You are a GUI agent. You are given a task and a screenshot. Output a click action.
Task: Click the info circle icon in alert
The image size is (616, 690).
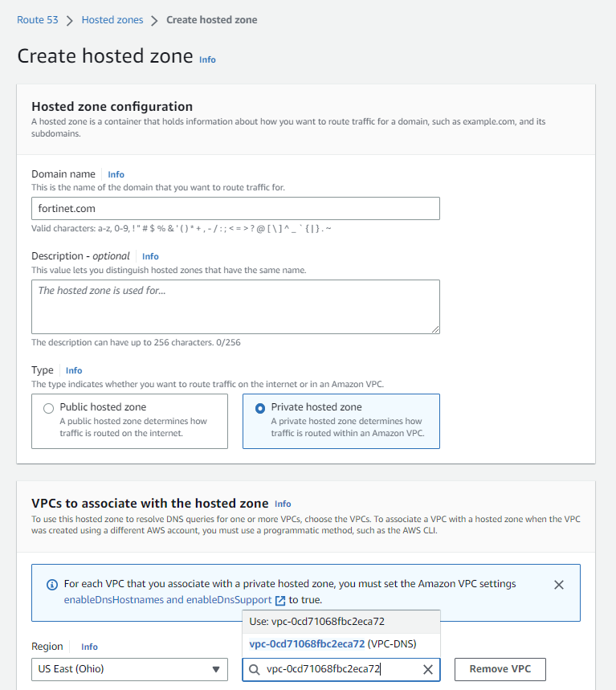click(x=52, y=585)
